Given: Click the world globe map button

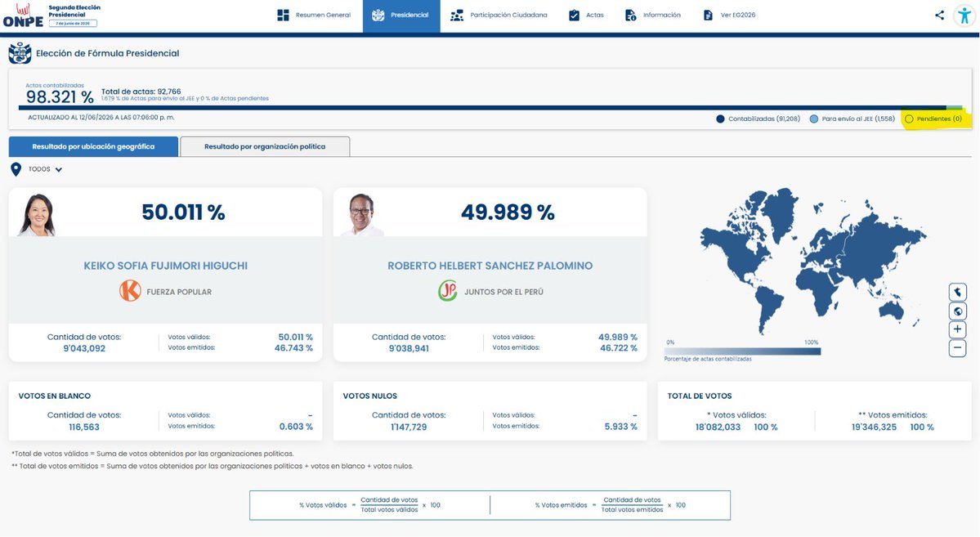Looking at the screenshot, I should 957,311.
